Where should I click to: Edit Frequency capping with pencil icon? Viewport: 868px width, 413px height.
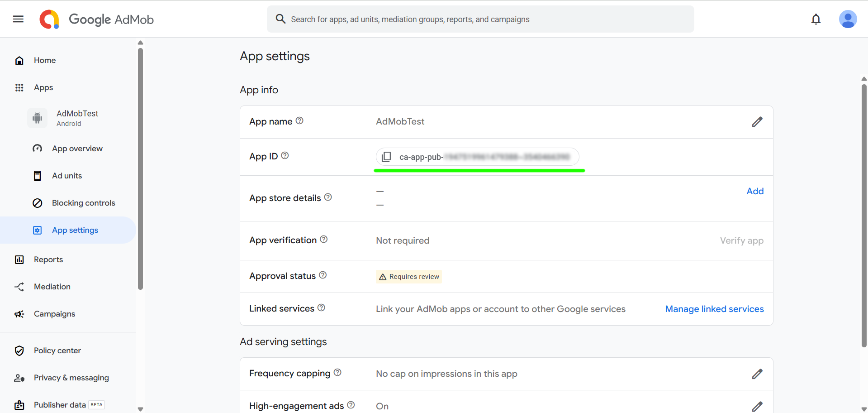coord(757,374)
